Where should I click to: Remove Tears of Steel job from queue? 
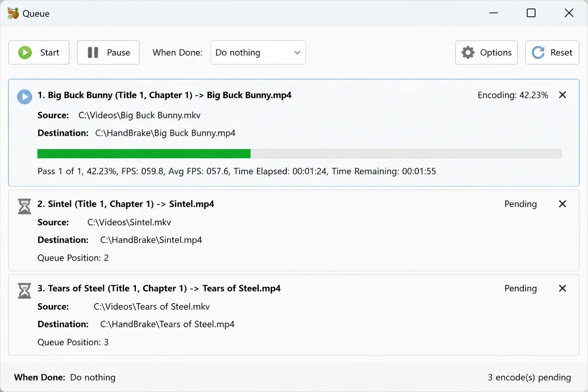[562, 288]
